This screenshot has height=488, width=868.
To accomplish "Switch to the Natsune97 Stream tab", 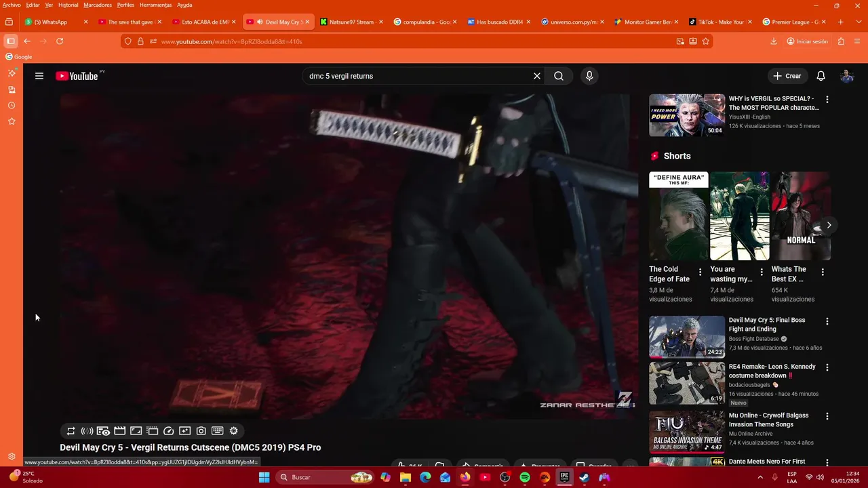I will 351,22.
